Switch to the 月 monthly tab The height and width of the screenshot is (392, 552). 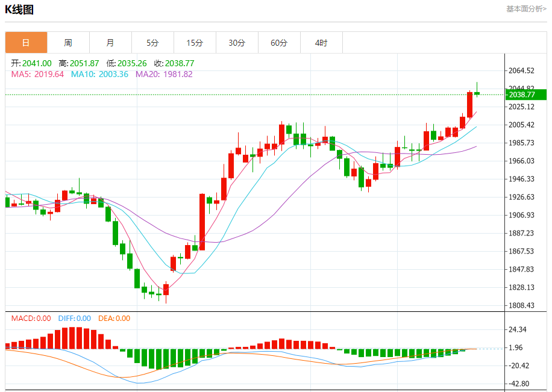(x=110, y=43)
